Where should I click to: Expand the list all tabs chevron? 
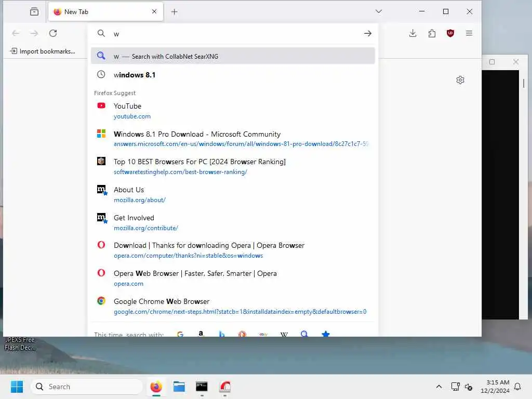pos(379,11)
